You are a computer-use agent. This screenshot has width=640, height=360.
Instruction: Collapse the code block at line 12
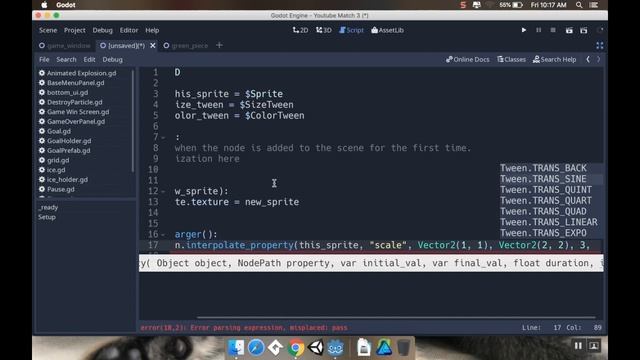pyautogui.click(x=163, y=191)
